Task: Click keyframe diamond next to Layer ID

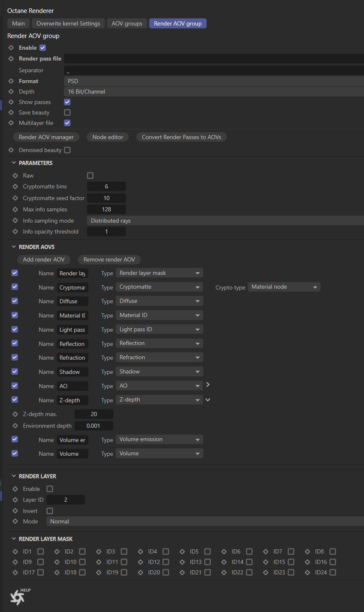Action: [15, 500]
